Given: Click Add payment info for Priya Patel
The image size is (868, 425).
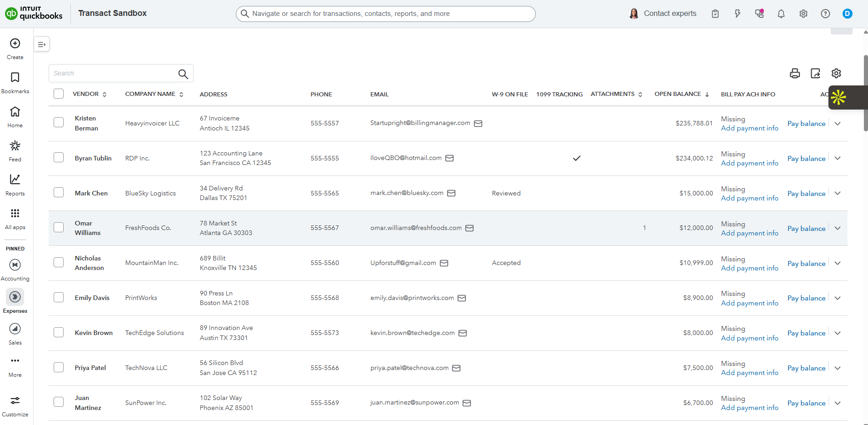Looking at the screenshot, I should [x=749, y=373].
